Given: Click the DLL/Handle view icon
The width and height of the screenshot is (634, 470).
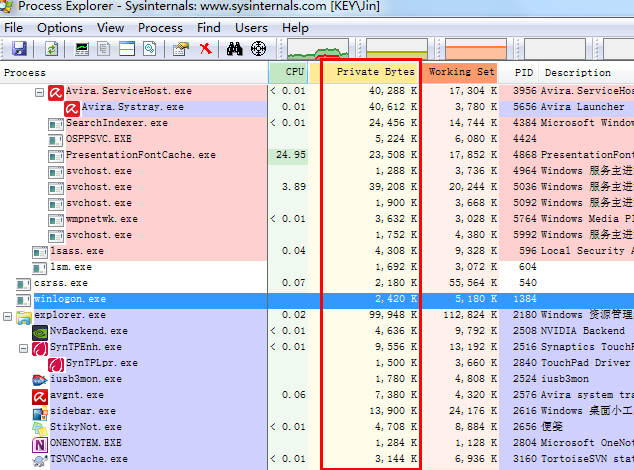Looking at the screenshot, I should pyautogui.click(x=150, y=49).
